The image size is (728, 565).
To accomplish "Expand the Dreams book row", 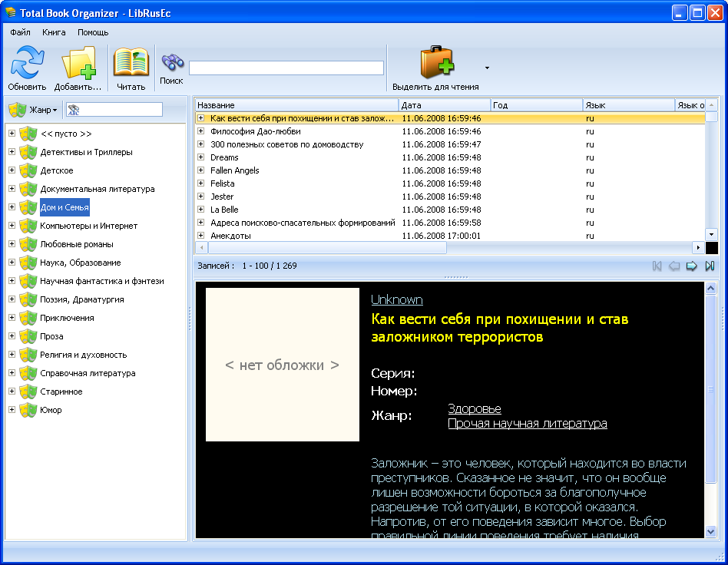I will click(201, 157).
